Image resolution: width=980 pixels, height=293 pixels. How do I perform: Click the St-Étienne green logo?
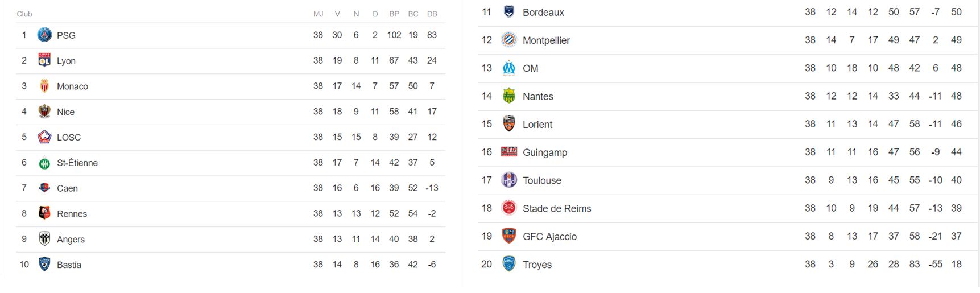tap(44, 163)
